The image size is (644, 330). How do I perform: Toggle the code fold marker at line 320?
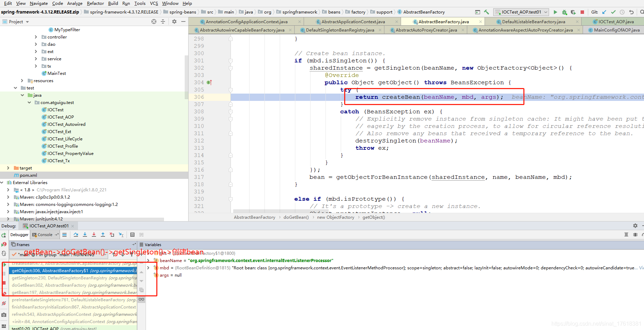pyautogui.click(x=230, y=199)
